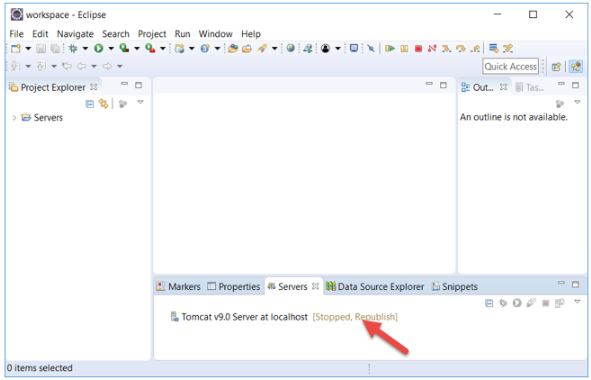591x380 pixels.
Task: Click the Open Perspective icon
Action: pos(556,67)
